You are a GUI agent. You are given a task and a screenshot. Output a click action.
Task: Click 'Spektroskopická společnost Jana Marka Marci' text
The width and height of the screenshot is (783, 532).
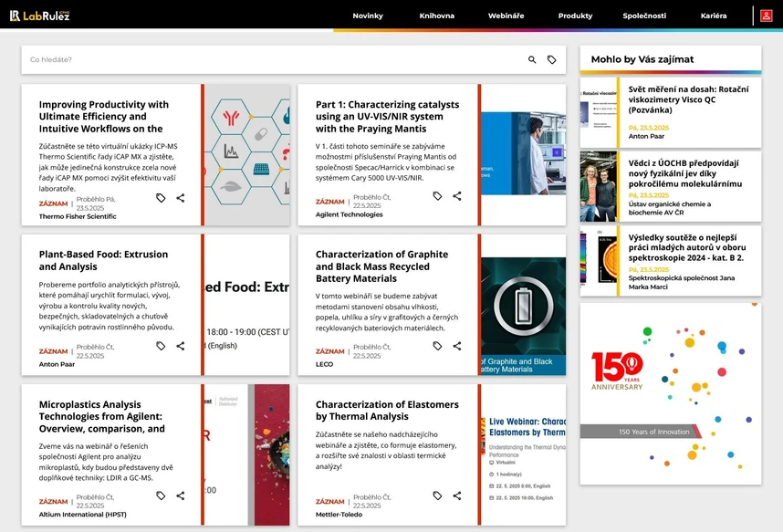coord(682,282)
